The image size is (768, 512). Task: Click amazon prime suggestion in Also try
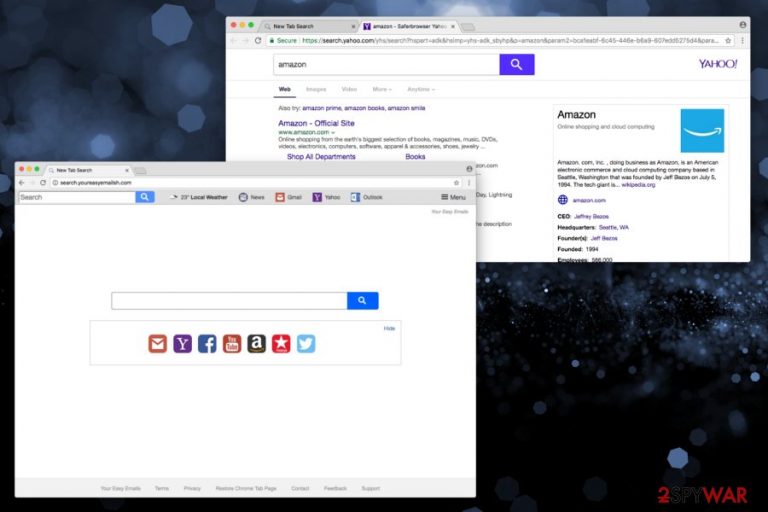click(322, 108)
